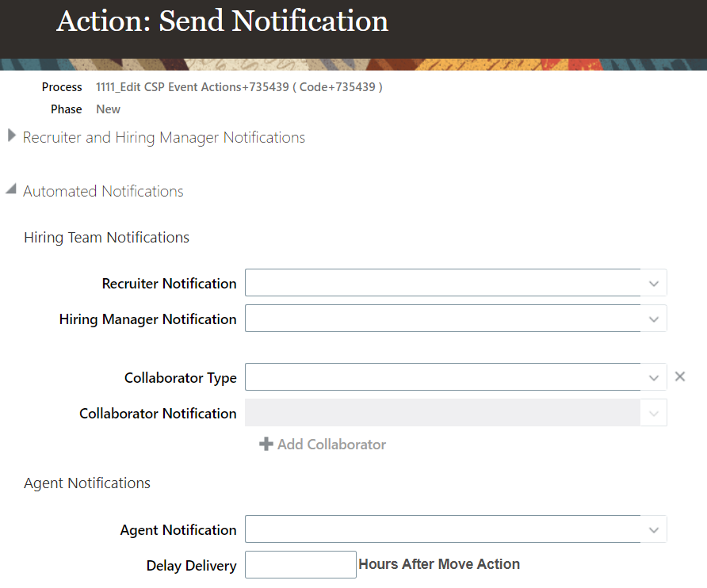Image resolution: width=707 pixels, height=588 pixels.
Task: Click the Hiring Team Notifications subheading
Action: coord(106,238)
